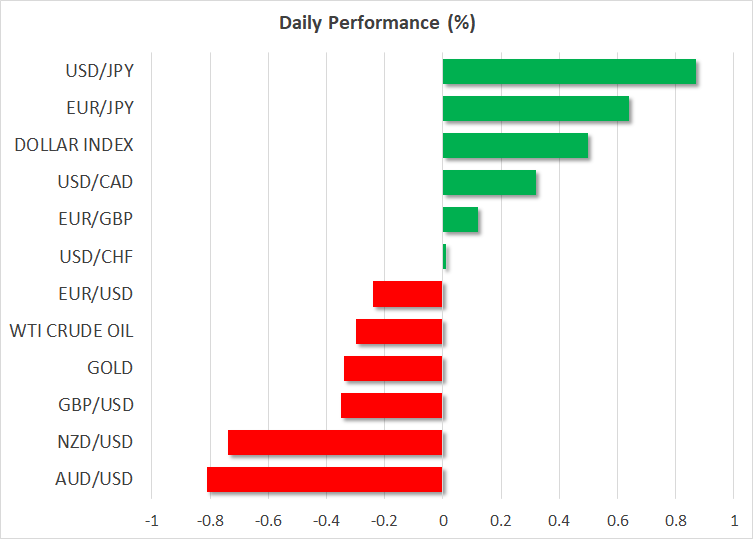Select the longest red AUD/USD bar
The height and width of the screenshot is (539, 753).
pos(325,479)
